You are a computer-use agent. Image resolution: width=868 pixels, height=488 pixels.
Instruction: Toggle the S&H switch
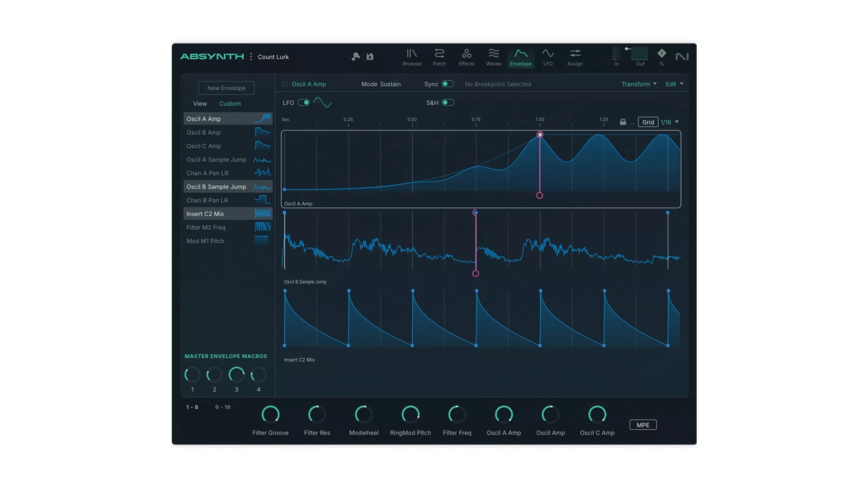click(x=448, y=103)
